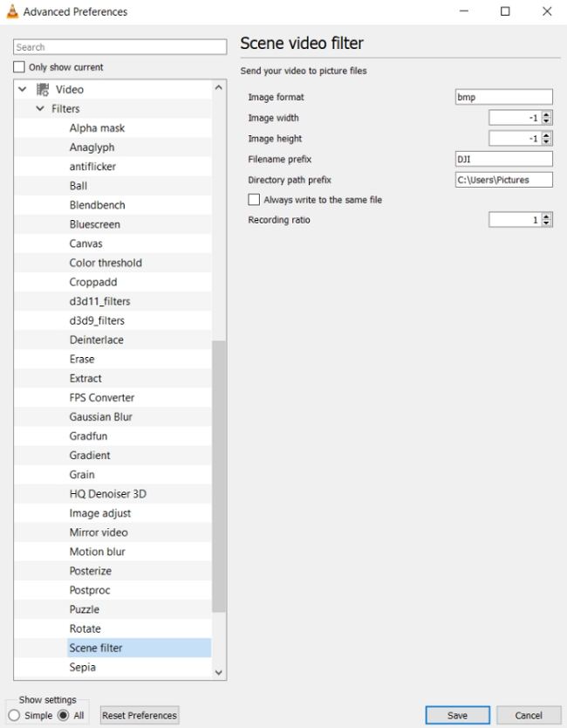The image size is (567, 728).
Task: Open Deinterlace filter settings
Action: coord(97,340)
